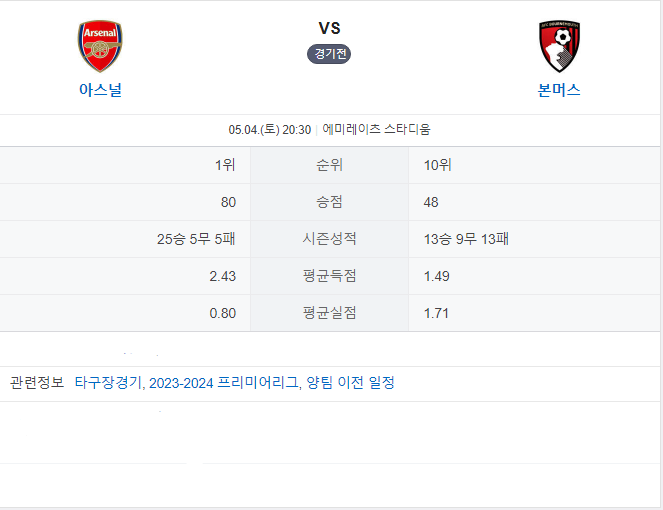Click the match date 05.04.(토) 20:30
This screenshot has width=663, height=510.
(x=270, y=129)
